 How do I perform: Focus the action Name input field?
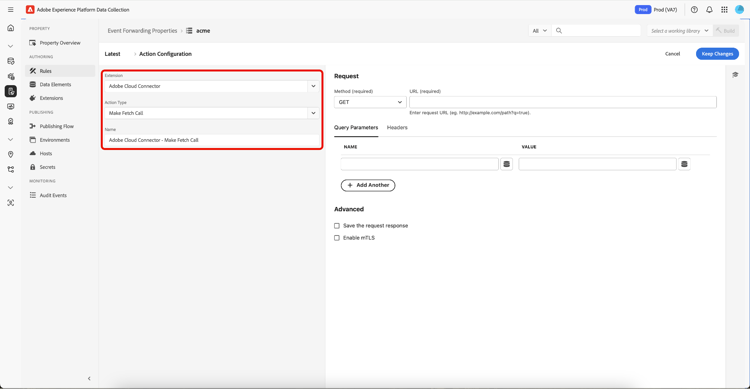(x=212, y=140)
